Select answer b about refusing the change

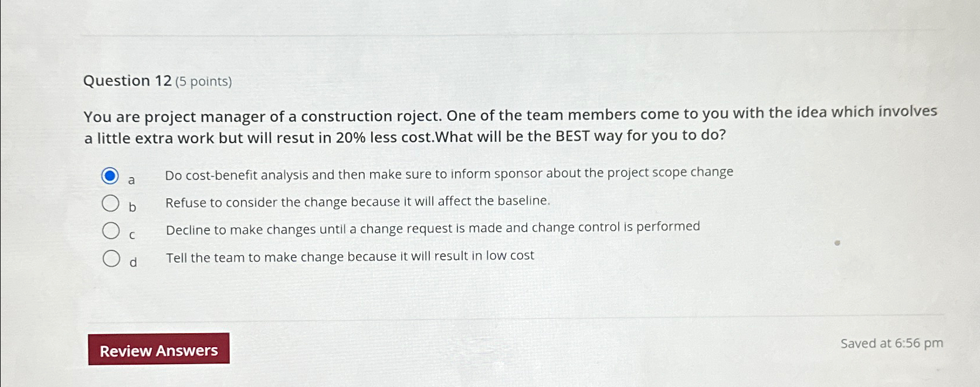coord(110,202)
